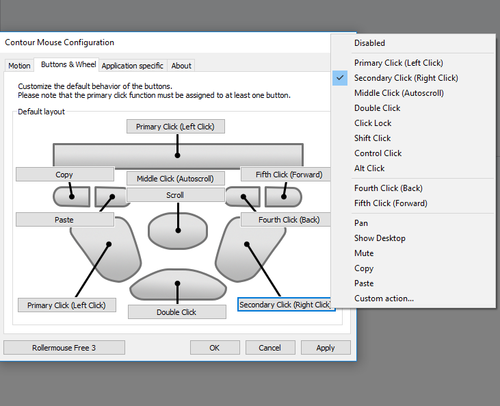Image resolution: width=500 pixels, height=406 pixels.
Task: Open the Paste button assignment dropdown
Action: point(65,220)
